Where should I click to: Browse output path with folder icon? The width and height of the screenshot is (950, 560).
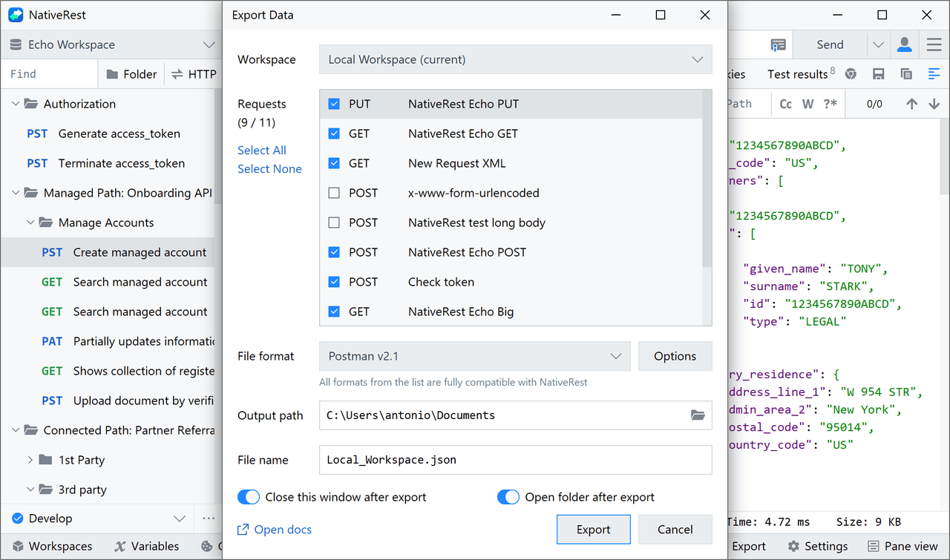tap(698, 415)
